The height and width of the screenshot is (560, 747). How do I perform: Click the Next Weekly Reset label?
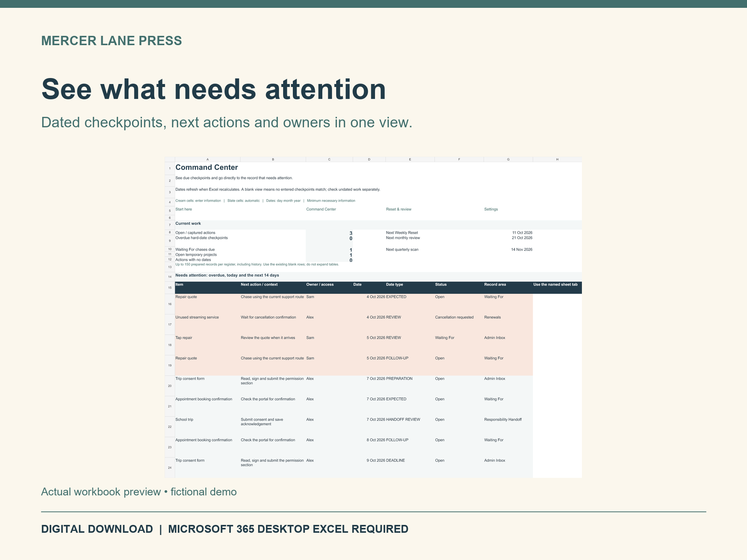point(402,233)
